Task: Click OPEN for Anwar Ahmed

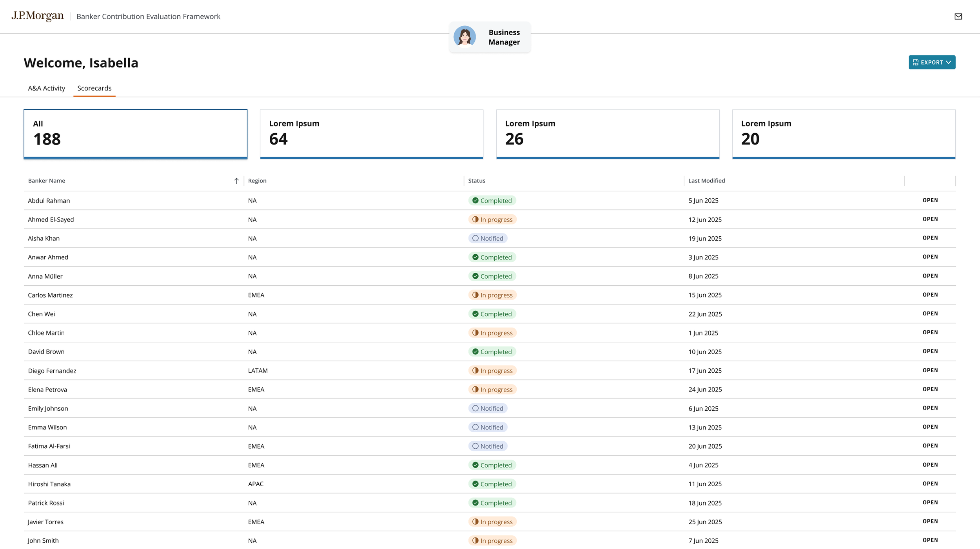Action: point(930,257)
